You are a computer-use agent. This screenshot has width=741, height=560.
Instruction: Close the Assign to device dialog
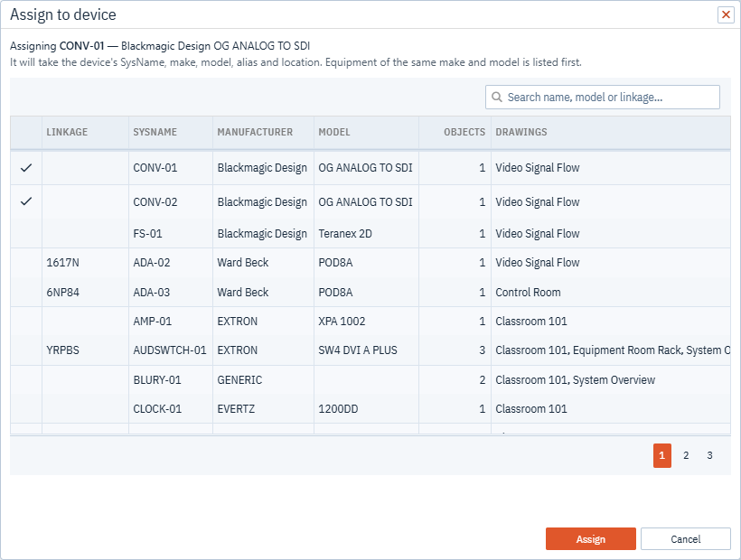click(x=726, y=14)
